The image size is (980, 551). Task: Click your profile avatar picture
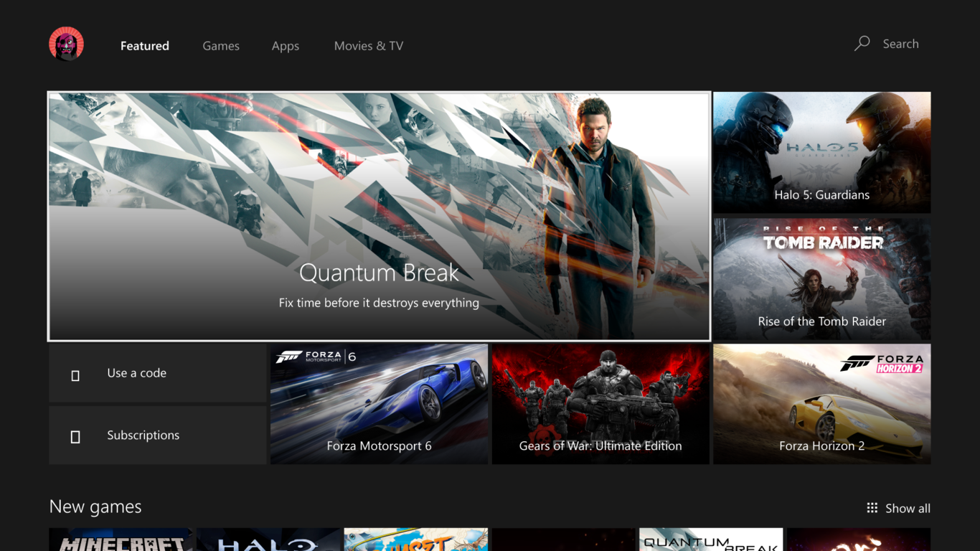(66, 43)
